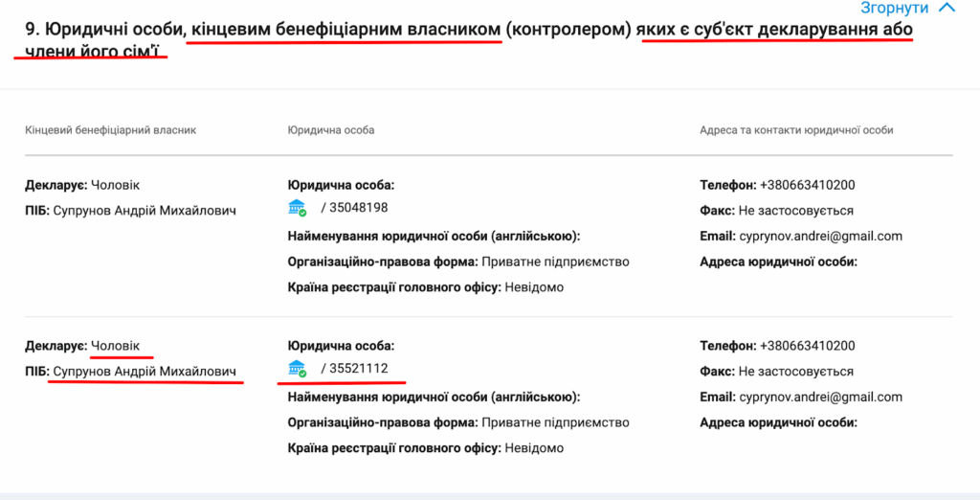Click the Юридична особа column header
Viewport: 980px width, 500px height.
330,130
